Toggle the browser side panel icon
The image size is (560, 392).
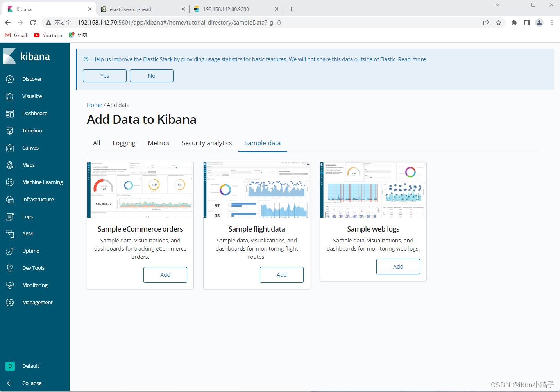click(x=527, y=23)
